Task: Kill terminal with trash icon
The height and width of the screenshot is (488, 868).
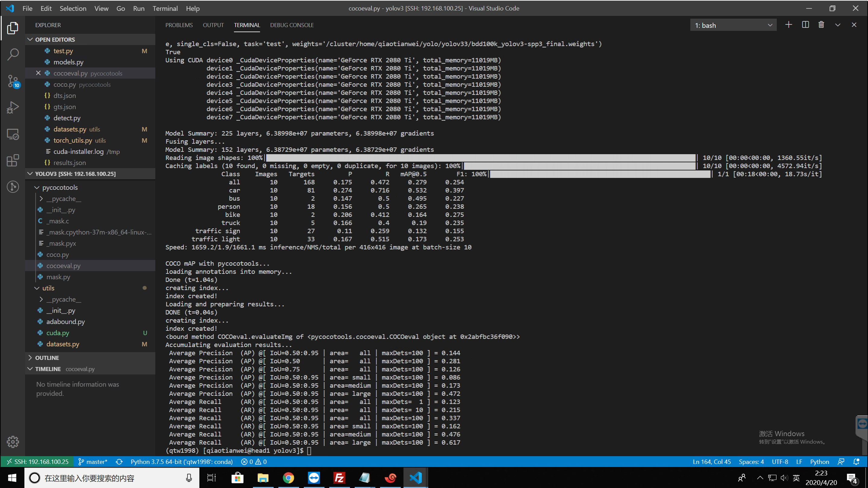Action: (x=821, y=25)
